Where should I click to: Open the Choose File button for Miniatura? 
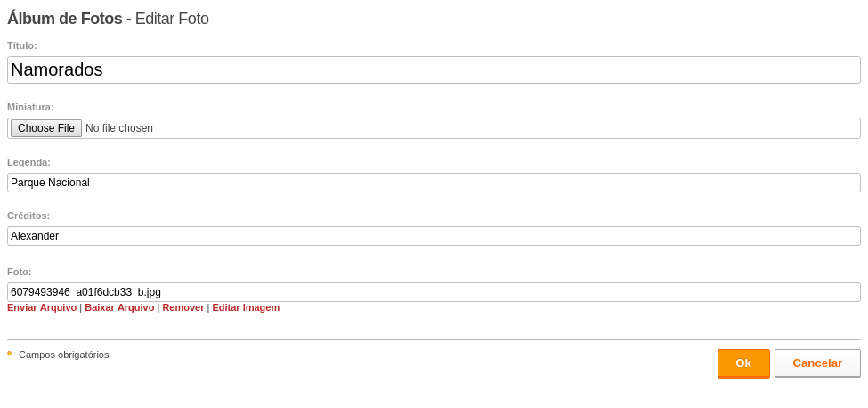point(46,128)
